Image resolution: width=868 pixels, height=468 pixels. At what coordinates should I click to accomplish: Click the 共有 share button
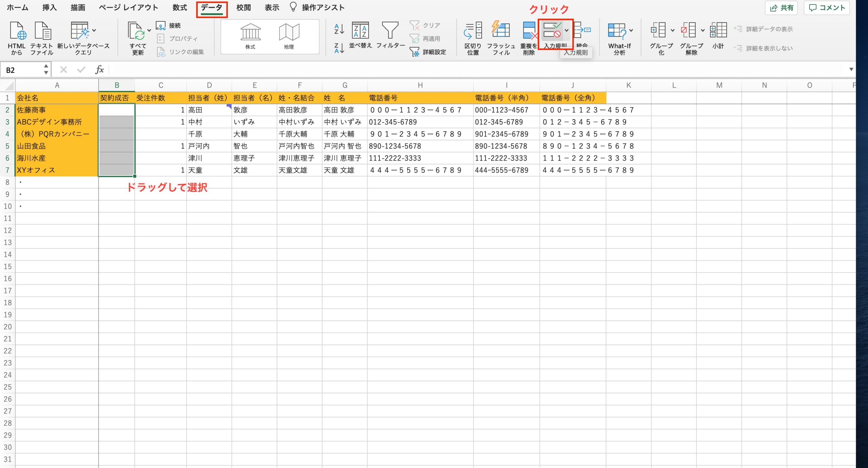782,8
